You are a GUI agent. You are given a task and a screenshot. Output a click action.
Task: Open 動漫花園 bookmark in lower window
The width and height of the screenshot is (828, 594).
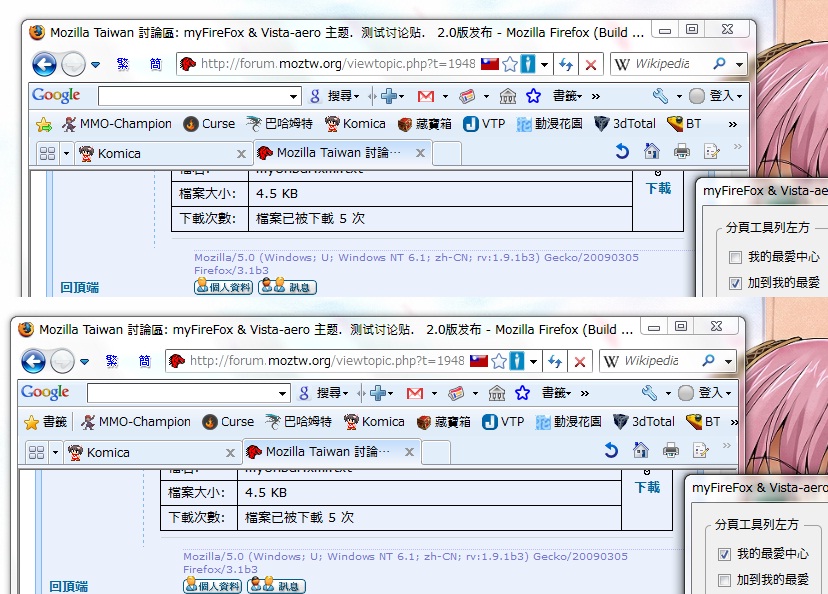pyautogui.click(x=568, y=422)
